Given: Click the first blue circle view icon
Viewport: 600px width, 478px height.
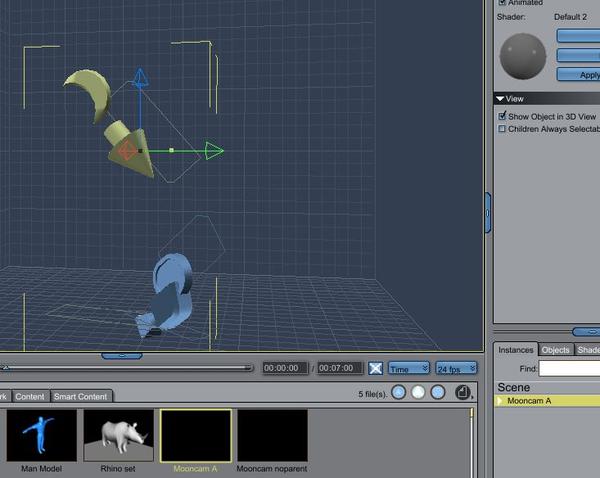Looking at the screenshot, I should tap(399, 393).
